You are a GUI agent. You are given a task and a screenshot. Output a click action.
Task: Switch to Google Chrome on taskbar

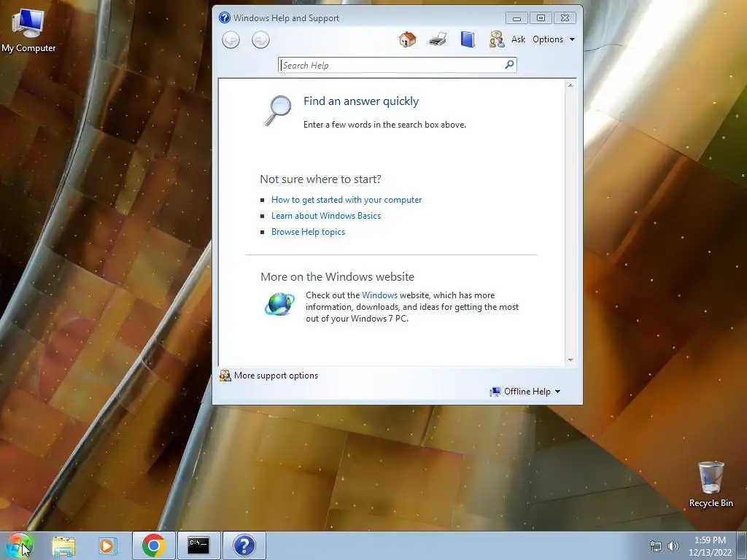pos(153,545)
